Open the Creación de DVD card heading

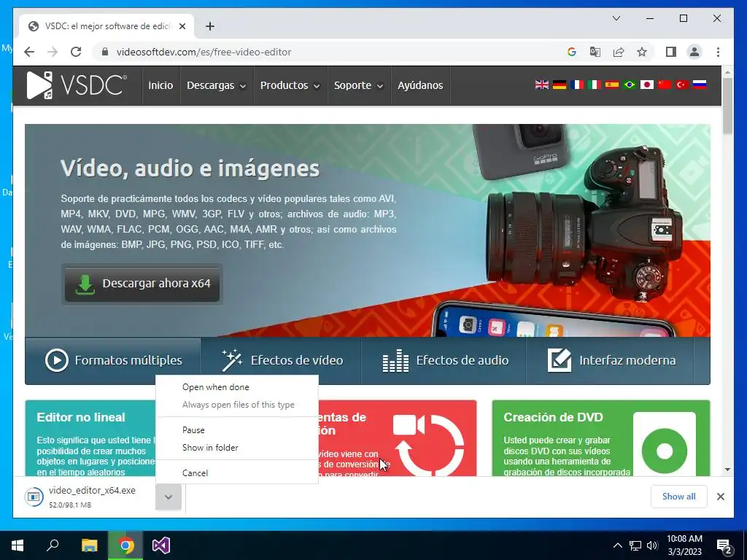[553, 417]
